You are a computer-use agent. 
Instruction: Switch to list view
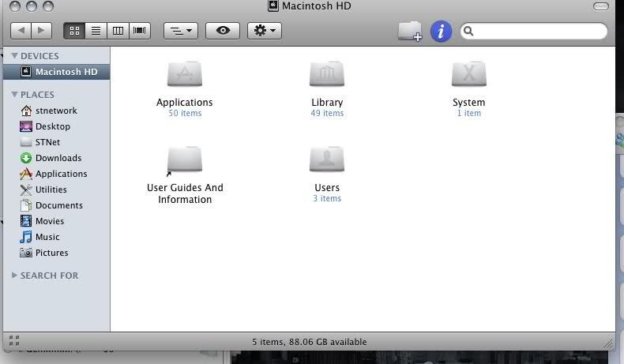(96, 31)
